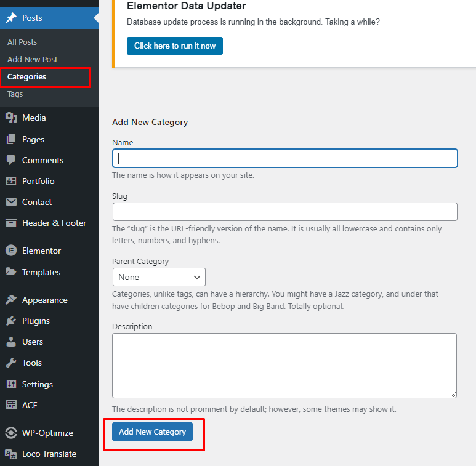The height and width of the screenshot is (466, 476).
Task: Click the Loco Translate icon
Action: (11, 454)
